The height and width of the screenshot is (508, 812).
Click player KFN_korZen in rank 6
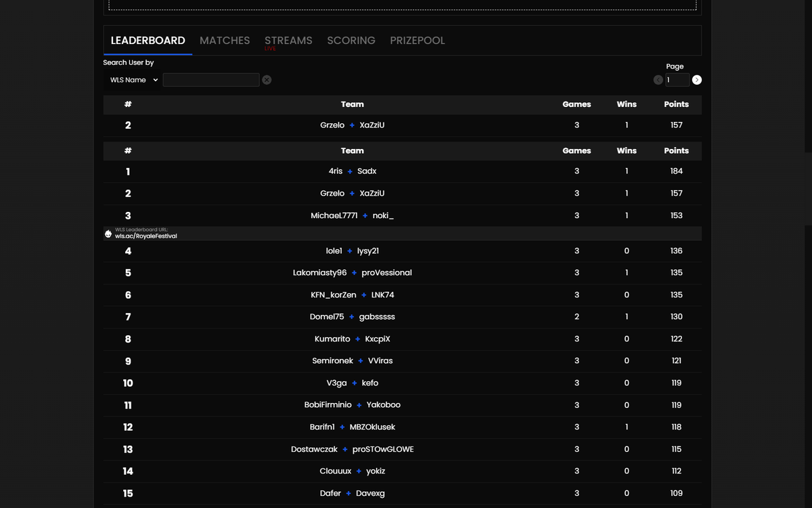pyautogui.click(x=334, y=295)
